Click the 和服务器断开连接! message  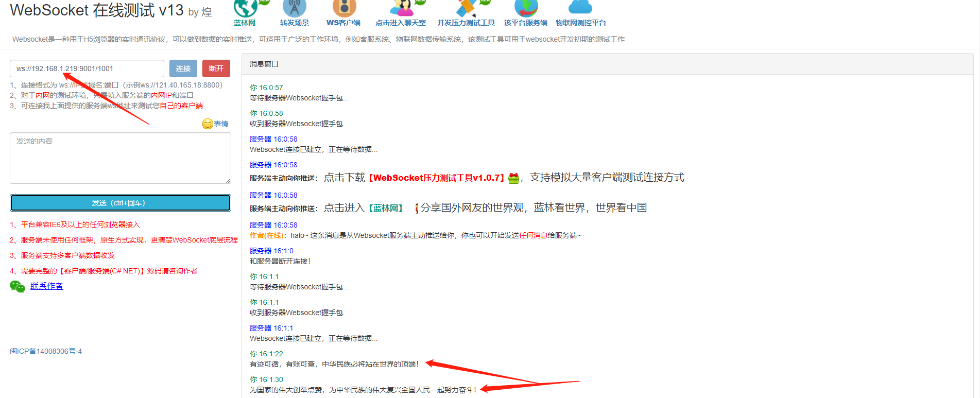point(280,261)
